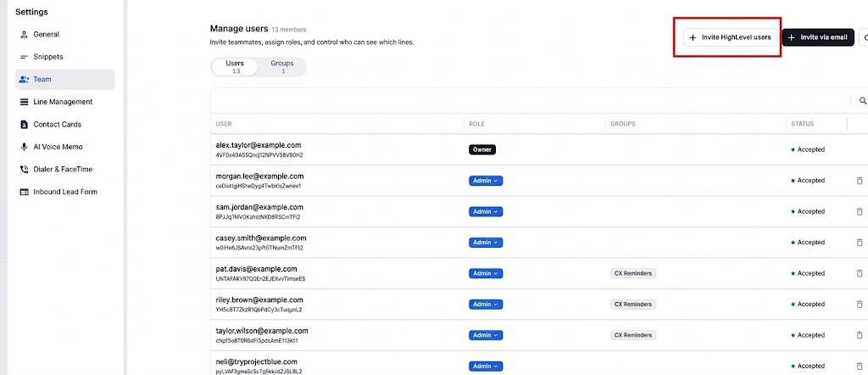This screenshot has height=375, width=868.
Task: Delete user neli@tryprojectblue.com via trash icon
Action: [860, 367]
